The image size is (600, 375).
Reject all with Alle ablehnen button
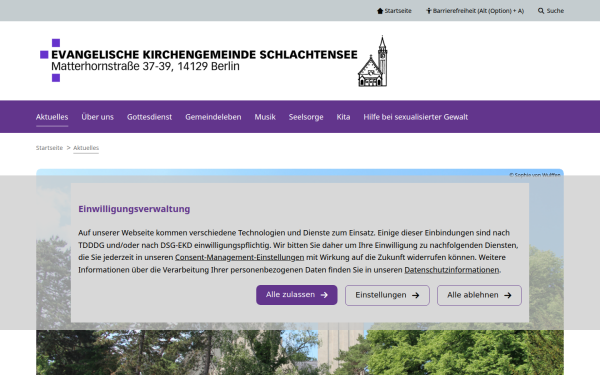[479, 295]
